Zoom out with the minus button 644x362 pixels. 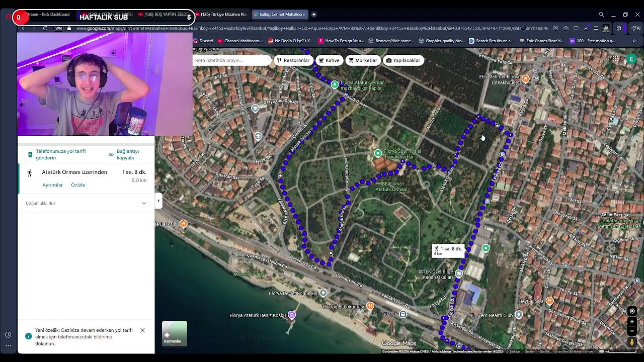[632, 331]
